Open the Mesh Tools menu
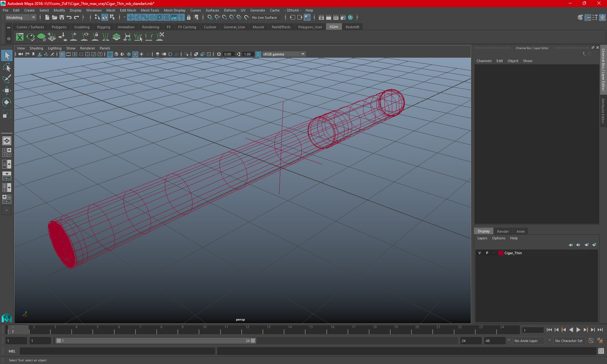Screen dimensions: 607x364 [x=150, y=10]
